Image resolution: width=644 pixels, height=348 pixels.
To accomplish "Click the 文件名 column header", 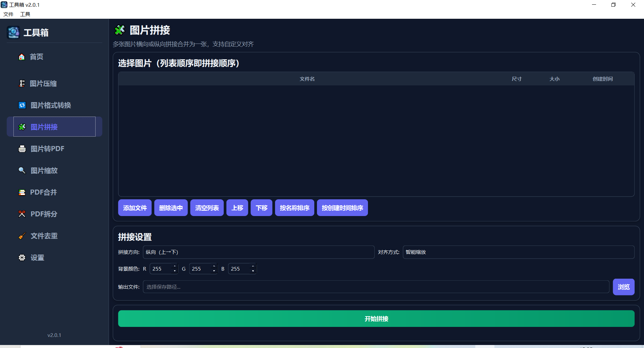I will pyautogui.click(x=307, y=79).
